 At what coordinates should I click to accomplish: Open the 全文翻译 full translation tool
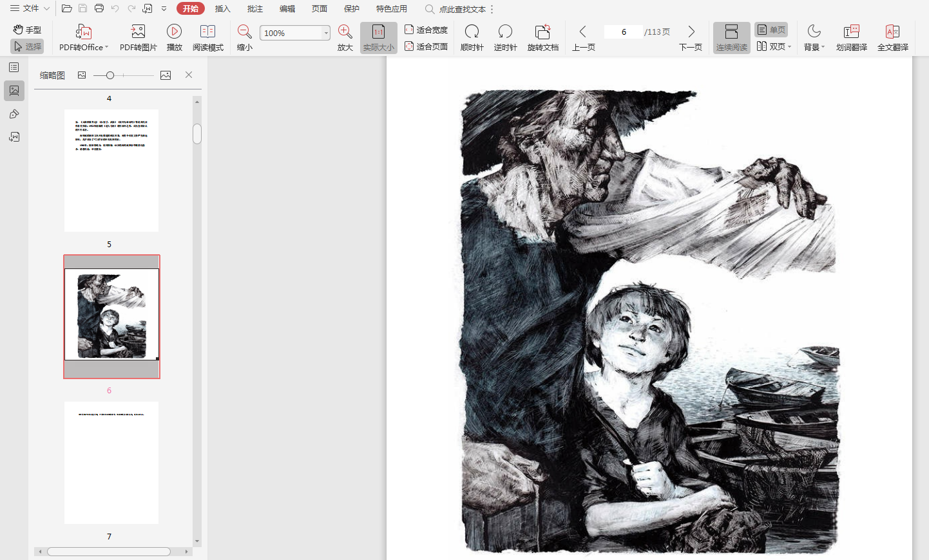(892, 32)
